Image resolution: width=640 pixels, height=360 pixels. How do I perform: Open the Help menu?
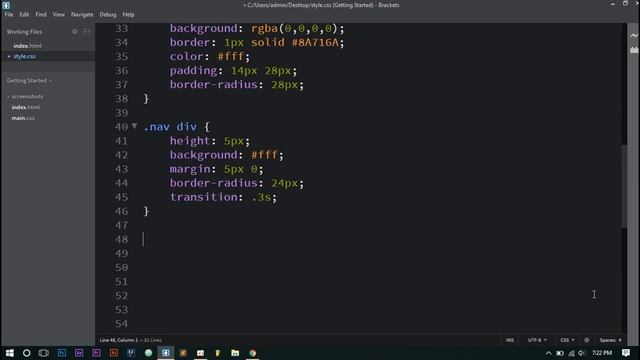click(x=128, y=14)
